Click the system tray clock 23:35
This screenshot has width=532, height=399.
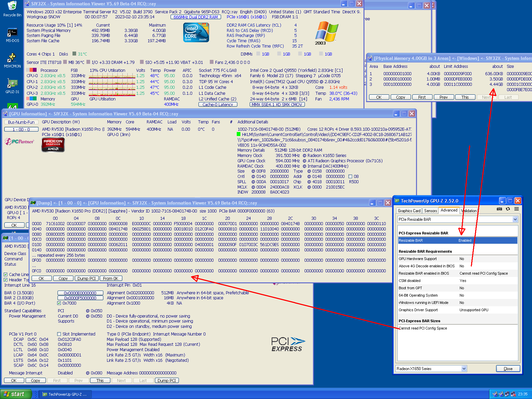pyautogui.click(x=523, y=394)
